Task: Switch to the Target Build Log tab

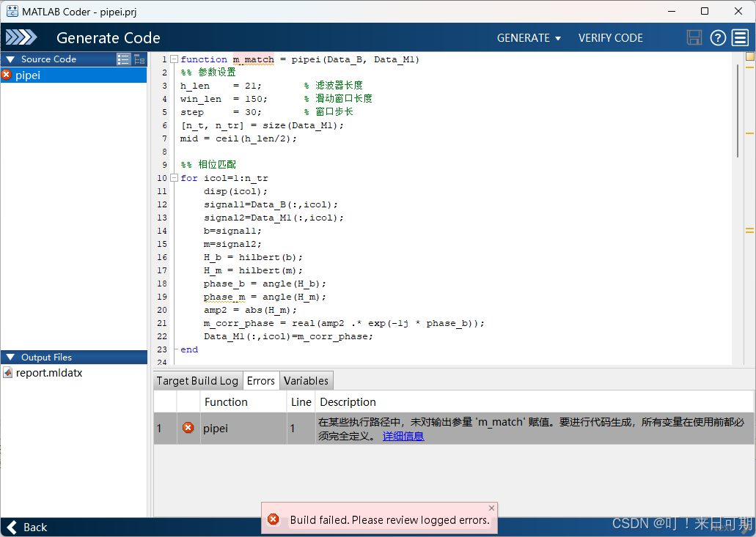Action: [x=197, y=381]
